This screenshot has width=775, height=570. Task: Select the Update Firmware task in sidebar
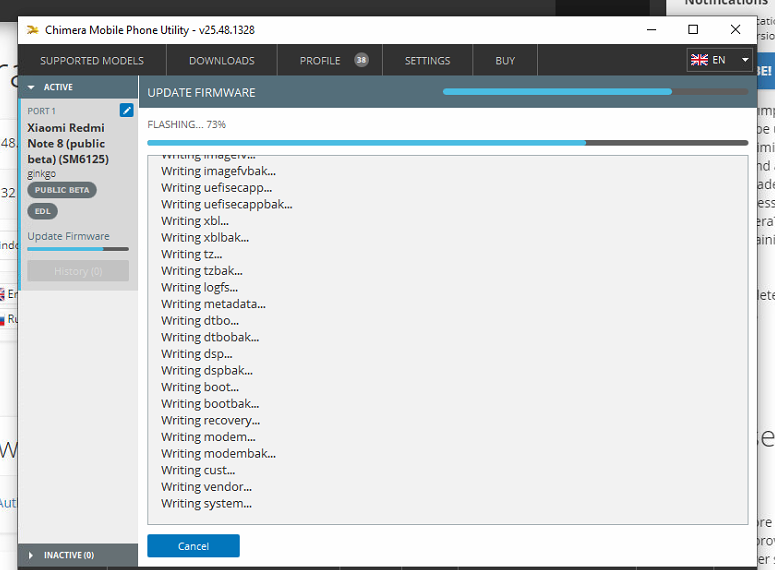pyautogui.click(x=69, y=236)
